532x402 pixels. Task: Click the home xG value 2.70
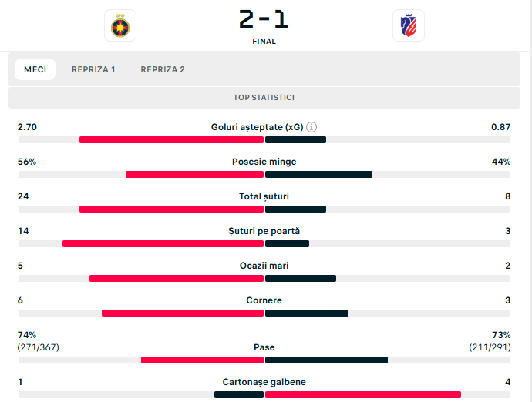tap(28, 127)
